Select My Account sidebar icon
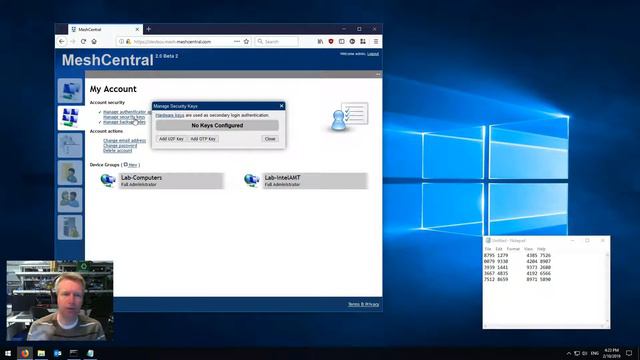The width and height of the screenshot is (640, 360). coord(70,118)
